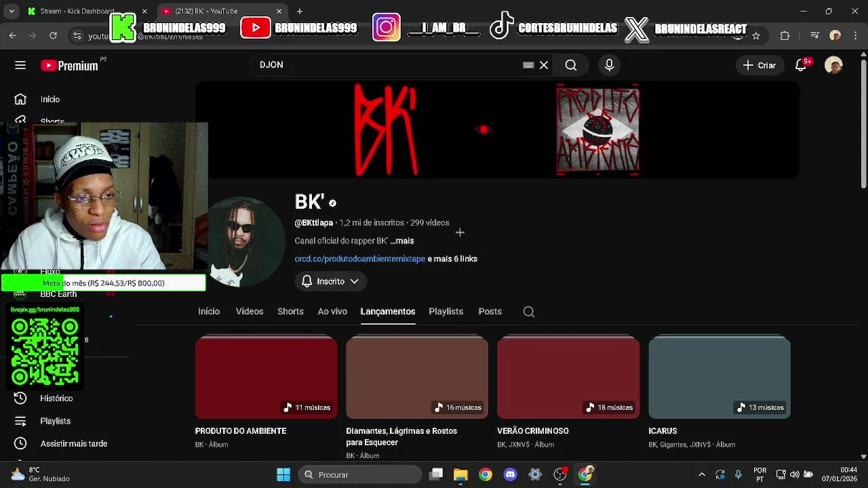
Task: Switch to the Shorts tab
Action: 290,312
